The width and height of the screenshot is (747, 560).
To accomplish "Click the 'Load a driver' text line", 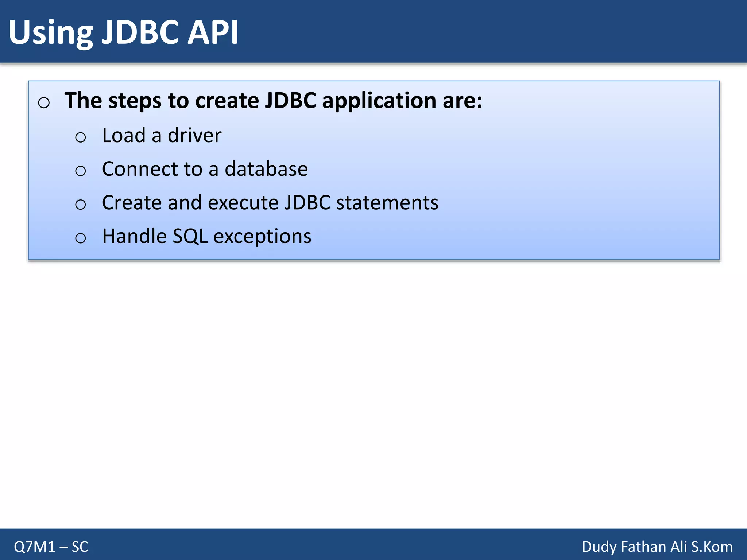I will [x=162, y=135].
